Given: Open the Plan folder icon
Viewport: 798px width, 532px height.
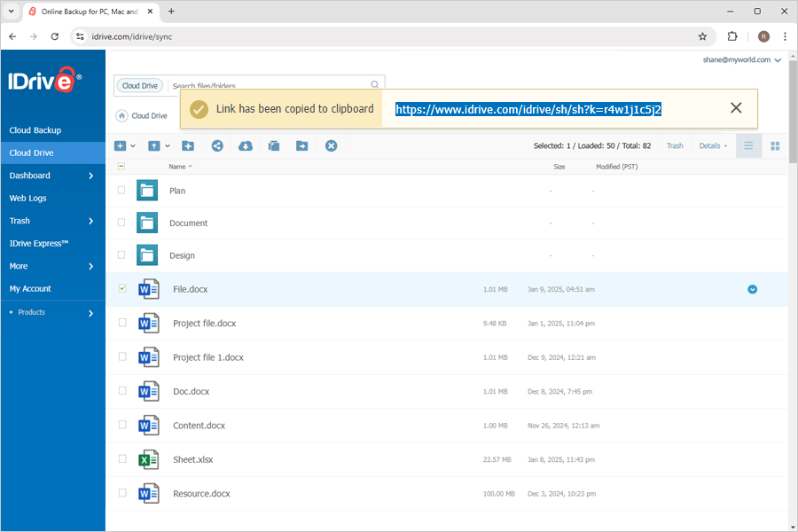Looking at the screenshot, I should tap(147, 191).
